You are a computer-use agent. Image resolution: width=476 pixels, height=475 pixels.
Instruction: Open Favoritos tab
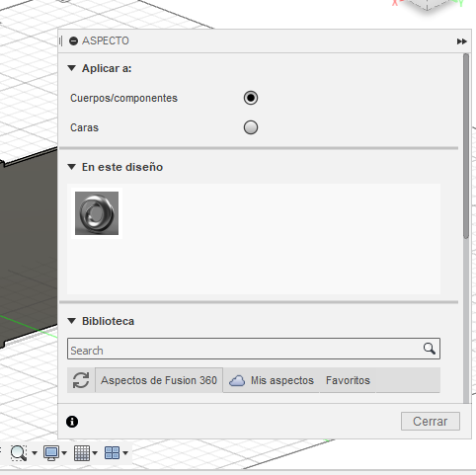coord(348,380)
